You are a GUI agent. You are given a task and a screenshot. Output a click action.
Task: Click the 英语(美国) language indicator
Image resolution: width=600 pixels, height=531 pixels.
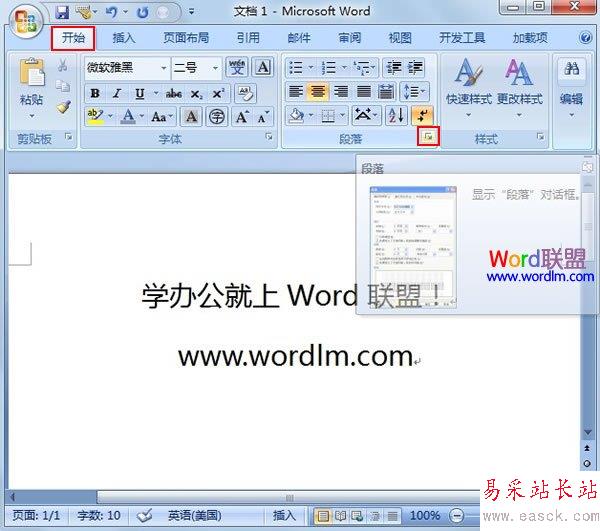pos(195,516)
